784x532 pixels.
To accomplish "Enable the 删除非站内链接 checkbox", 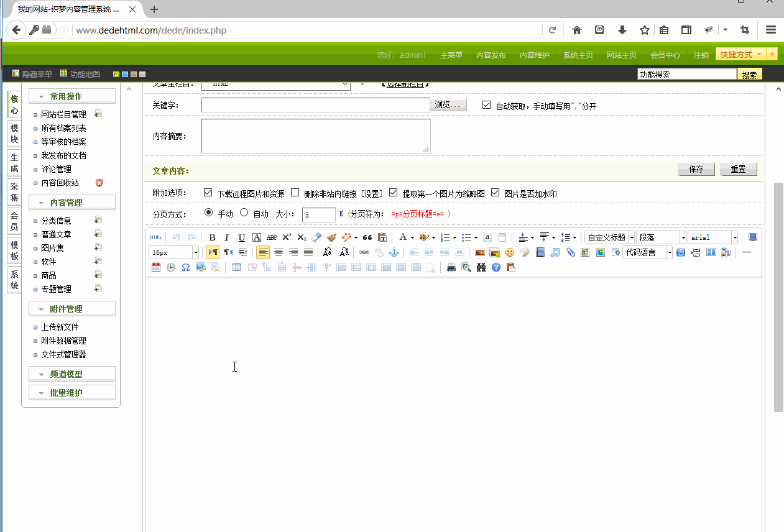I will click(x=295, y=193).
